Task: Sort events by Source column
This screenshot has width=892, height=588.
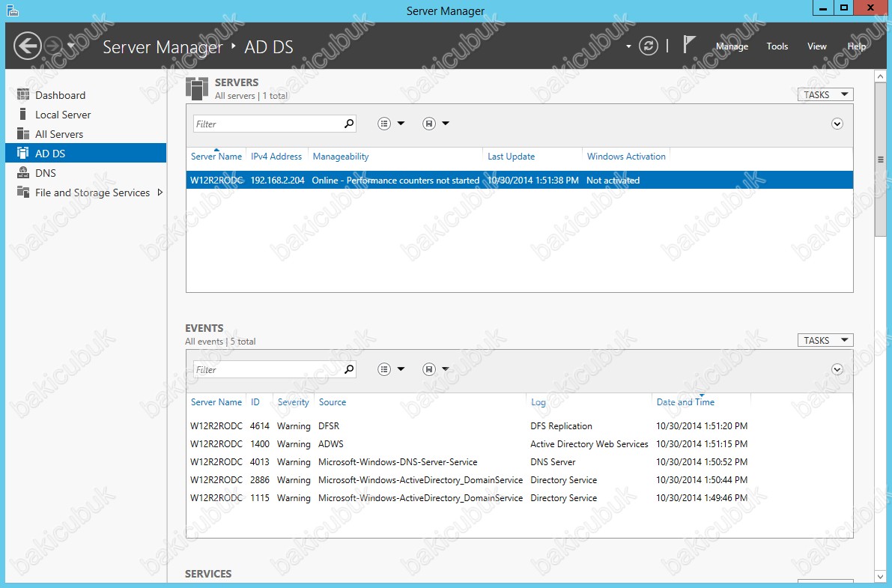Action: pos(333,402)
